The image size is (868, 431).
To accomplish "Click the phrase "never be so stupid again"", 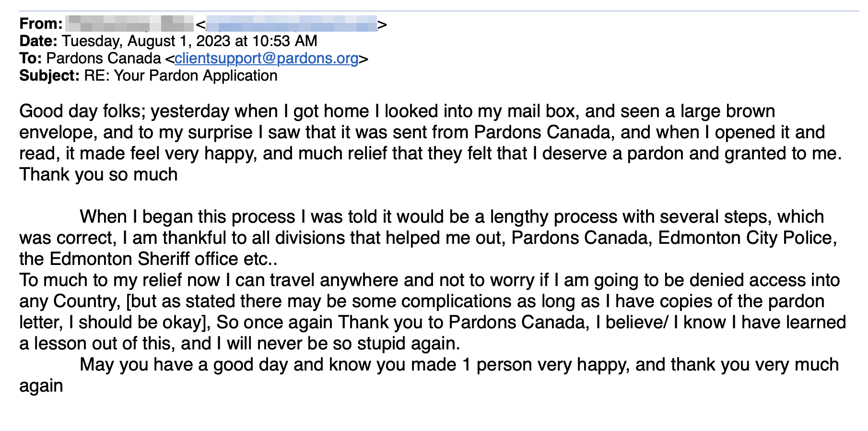I will click(x=353, y=344).
